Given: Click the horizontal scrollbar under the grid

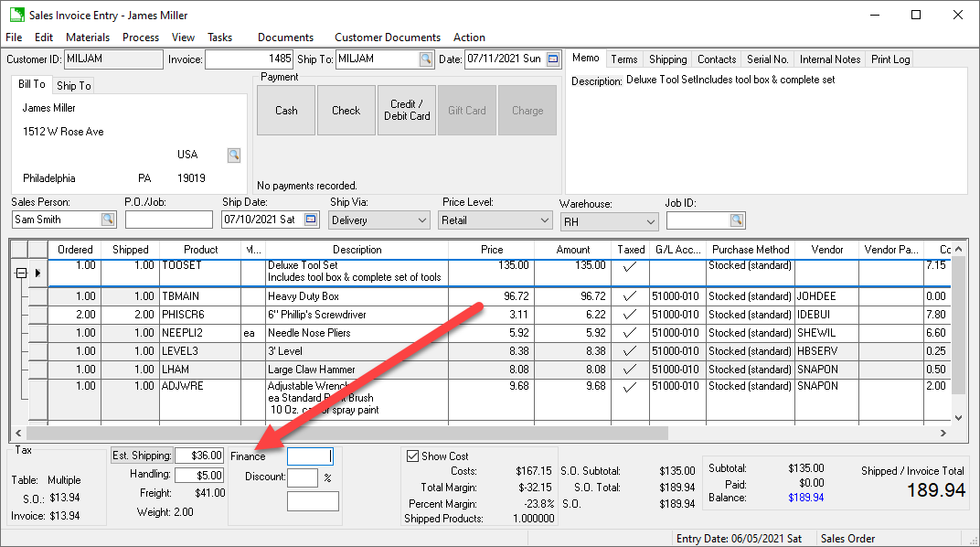Looking at the screenshot, I should 347,433.
